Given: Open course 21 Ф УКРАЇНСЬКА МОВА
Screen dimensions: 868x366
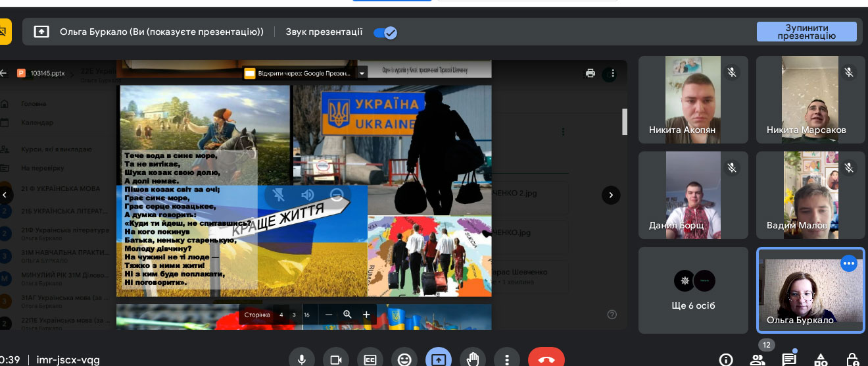Looking at the screenshot, I should 60,189.
